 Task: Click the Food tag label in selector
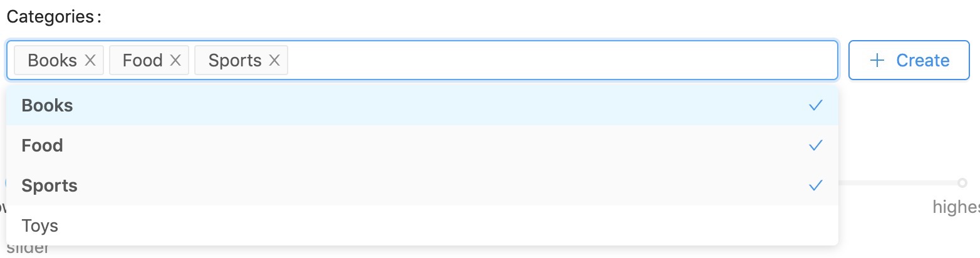143,60
